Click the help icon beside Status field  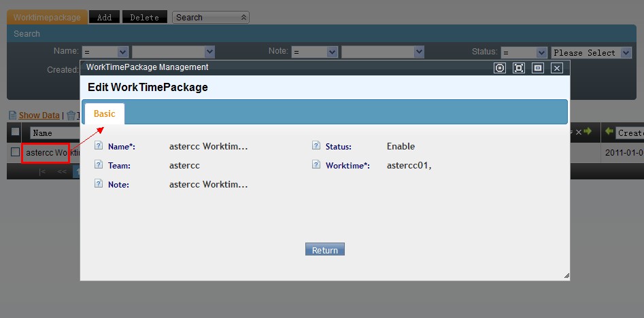[316, 146]
